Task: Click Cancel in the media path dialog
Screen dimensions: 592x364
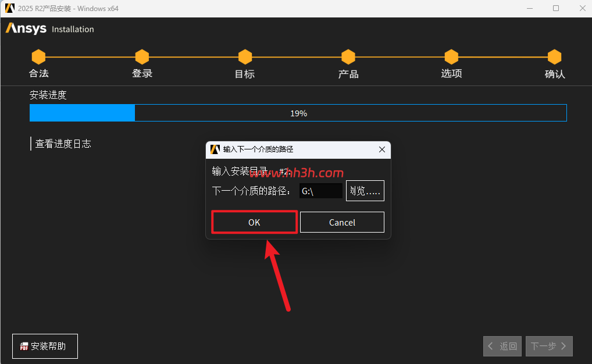Action: click(342, 222)
